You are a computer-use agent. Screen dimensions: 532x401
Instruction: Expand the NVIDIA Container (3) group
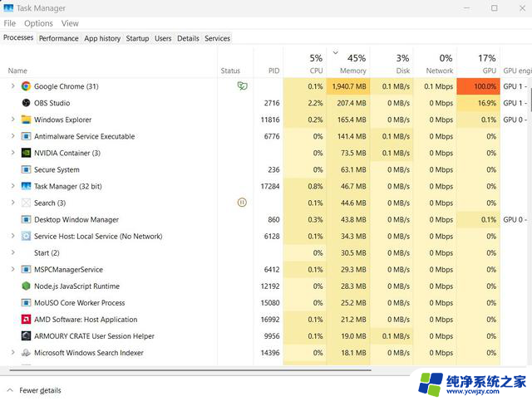click(x=12, y=152)
